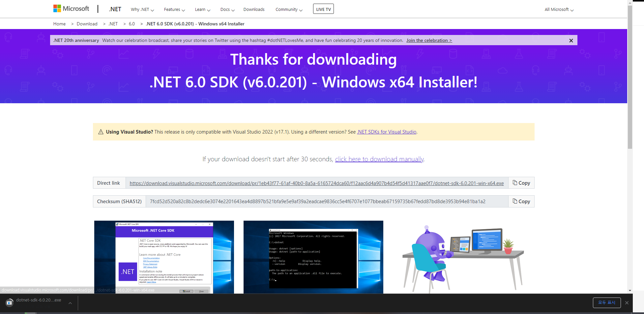Go to 6.0 breadcrumb
Screen dimensions: 644x314
pyautogui.click(x=132, y=24)
